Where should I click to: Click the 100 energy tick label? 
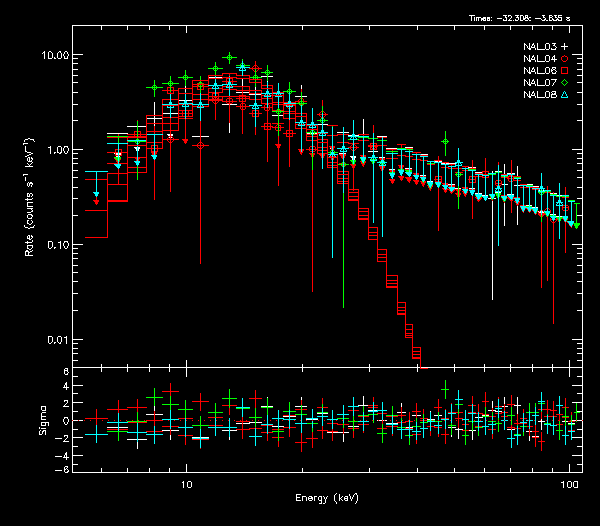pyautogui.click(x=569, y=484)
